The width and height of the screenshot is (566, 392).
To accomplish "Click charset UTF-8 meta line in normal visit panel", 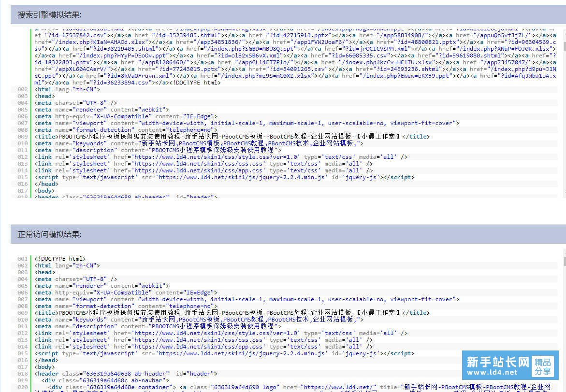I will pos(76,280).
